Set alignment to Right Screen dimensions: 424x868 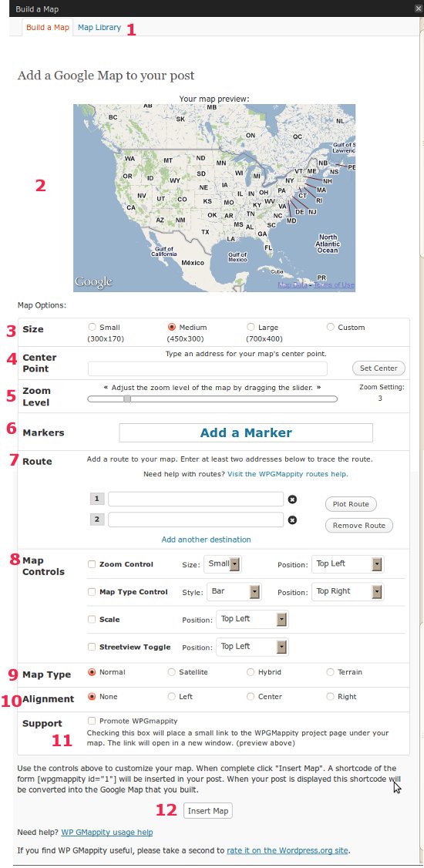click(331, 696)
